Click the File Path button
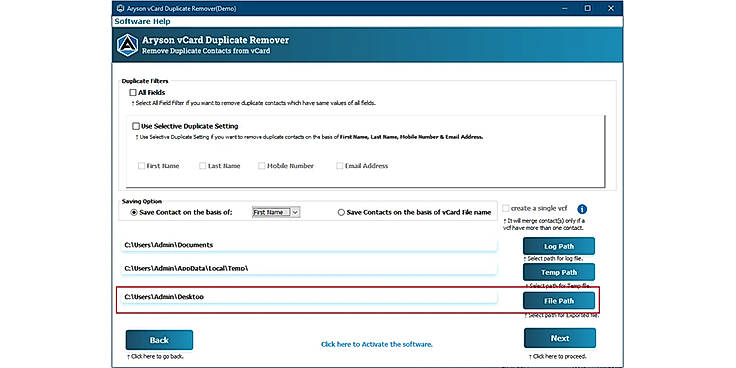Viewport: 736px width, 368px height. (x=559, y=301)
